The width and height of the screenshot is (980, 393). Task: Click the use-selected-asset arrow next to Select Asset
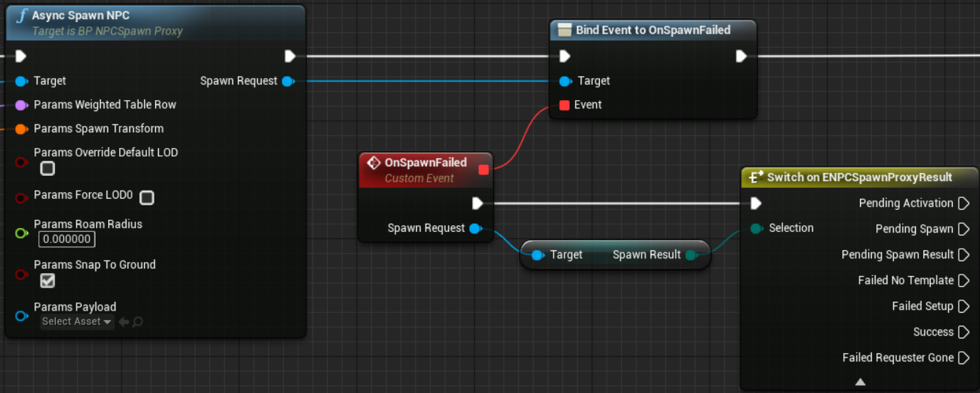(x=124, y=322)
